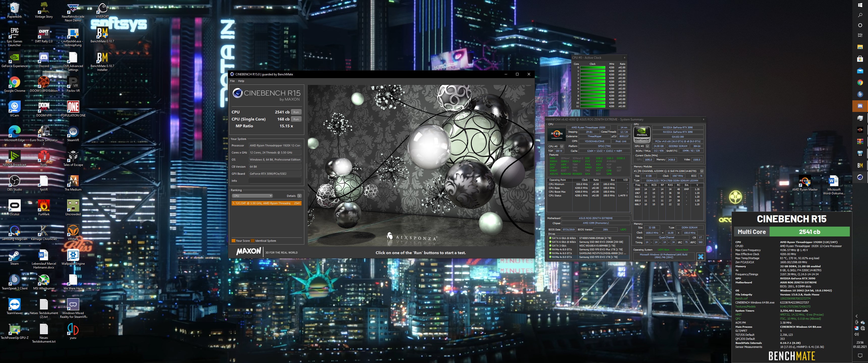Open the File menu in Cinebench

pyautogui.click(x=232, y=81)
